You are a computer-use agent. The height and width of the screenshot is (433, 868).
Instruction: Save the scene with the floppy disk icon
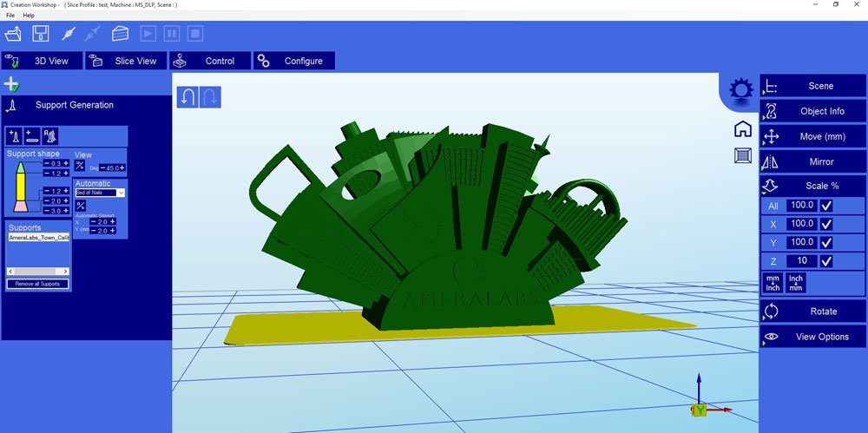41,34
